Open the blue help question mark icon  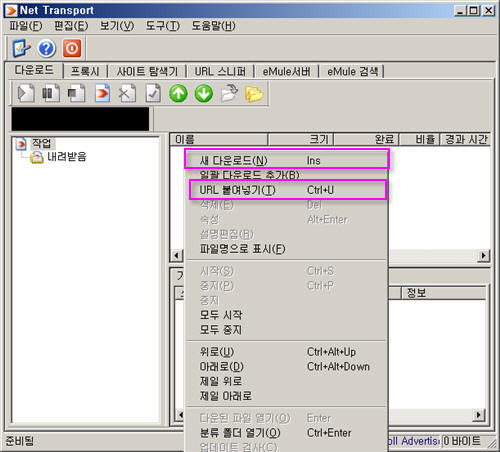[x=47, y=49]
